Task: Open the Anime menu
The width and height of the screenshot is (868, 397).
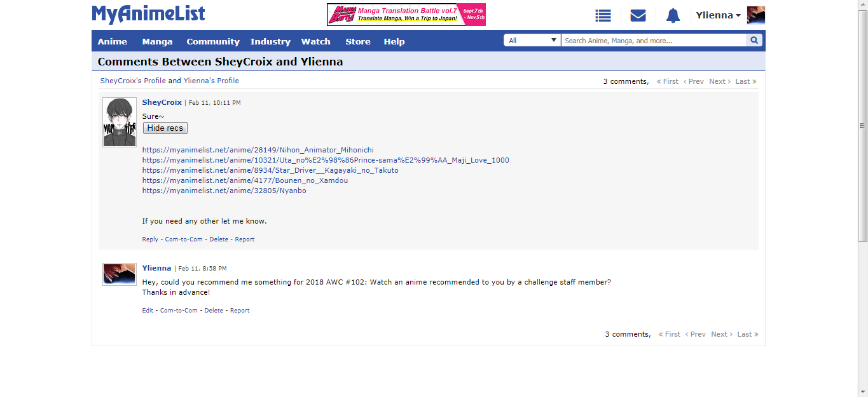Action: (x=113, y=41)
